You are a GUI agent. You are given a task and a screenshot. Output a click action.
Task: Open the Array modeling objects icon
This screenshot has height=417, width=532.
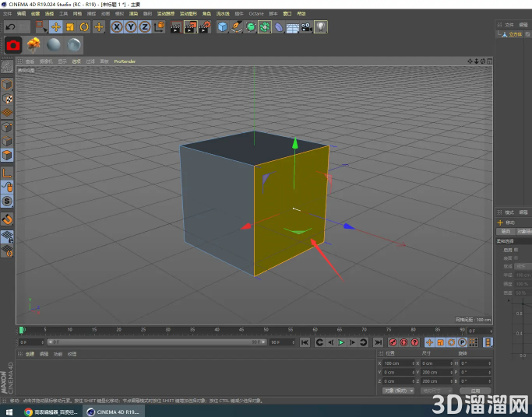point(265,26)
